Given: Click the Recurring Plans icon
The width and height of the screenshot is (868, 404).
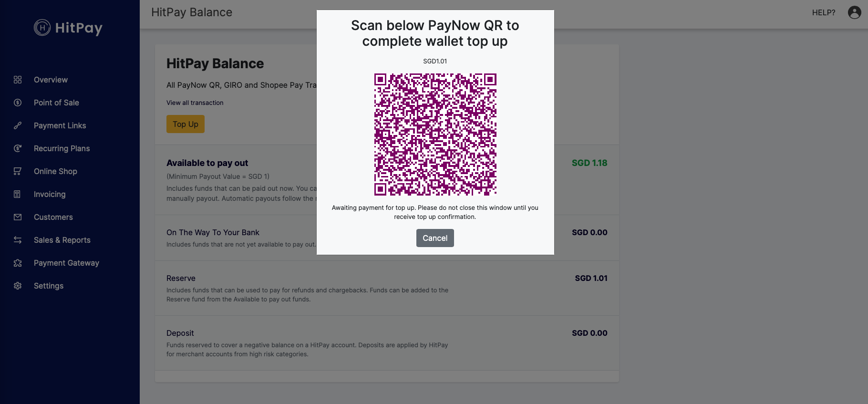Looking at the screenshot, I should point(18,148).
